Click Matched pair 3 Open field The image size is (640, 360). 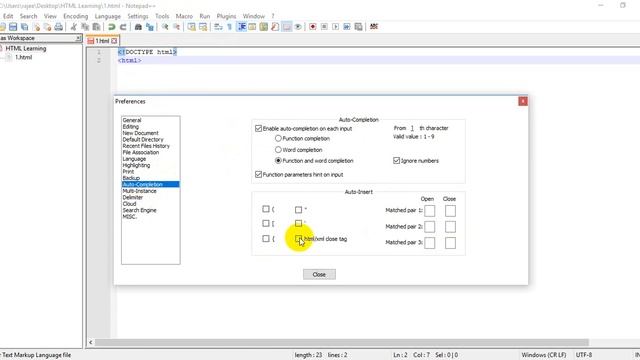point(429,243)
